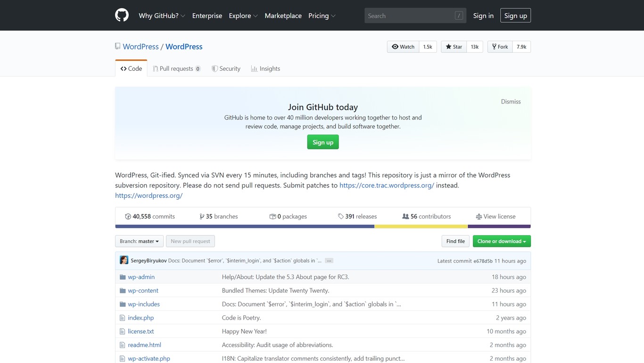Click SergeyBiryukov's avatar thumbnail
Image resolution: width=644 pixels, height=363 pixels.
pyautogui.click(x=124, y=260)
